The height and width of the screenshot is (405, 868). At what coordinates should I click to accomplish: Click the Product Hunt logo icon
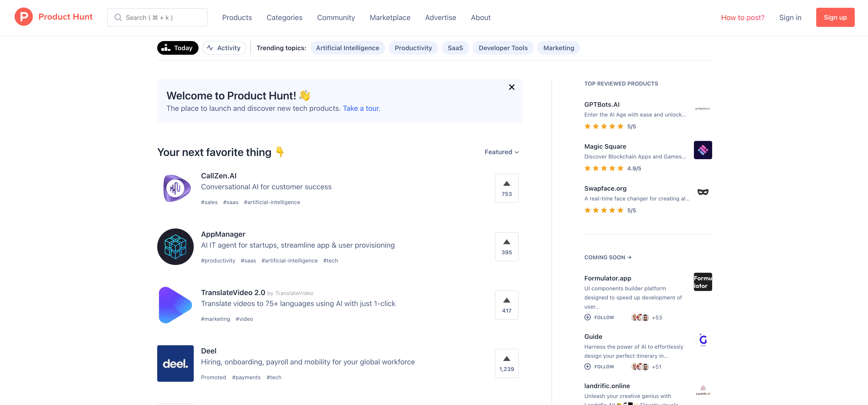click(24, 17)
